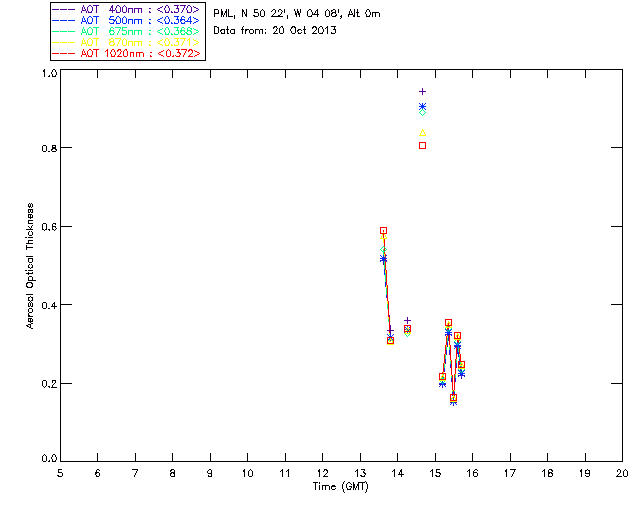
Task: Click the AOT 675nm legend entry
Action: [126, 31]
